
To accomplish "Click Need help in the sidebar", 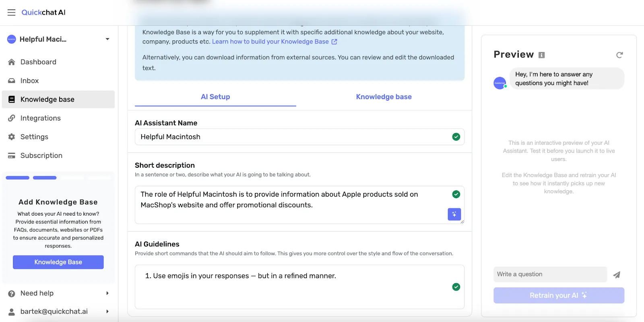I will tap(58, 293).
